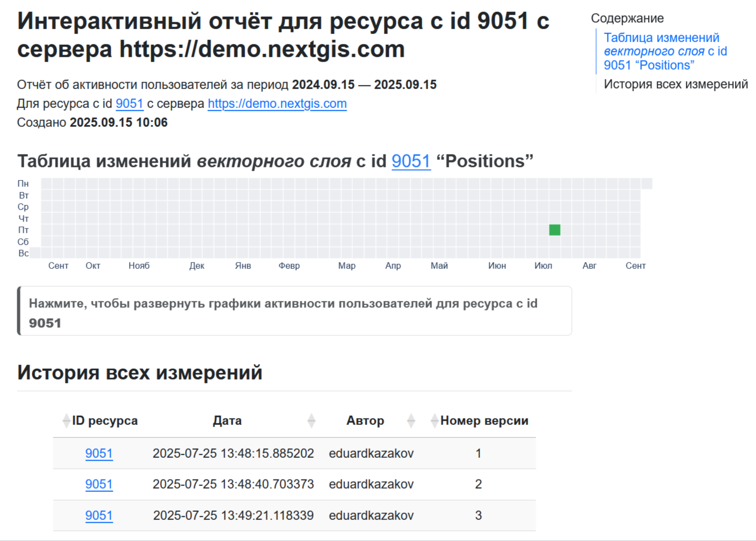
Task: Sort table by 'Дата' column arrows
Action: (x=311, y=421)
